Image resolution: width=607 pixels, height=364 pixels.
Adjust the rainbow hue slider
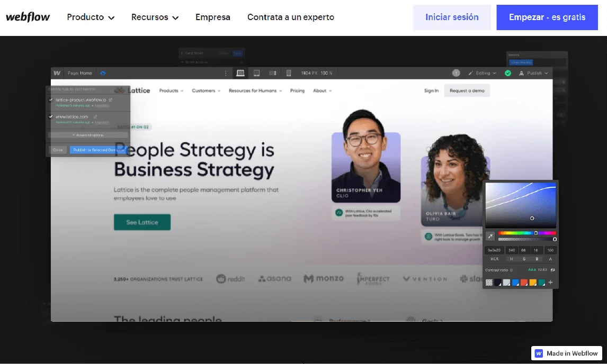(527, 233)
